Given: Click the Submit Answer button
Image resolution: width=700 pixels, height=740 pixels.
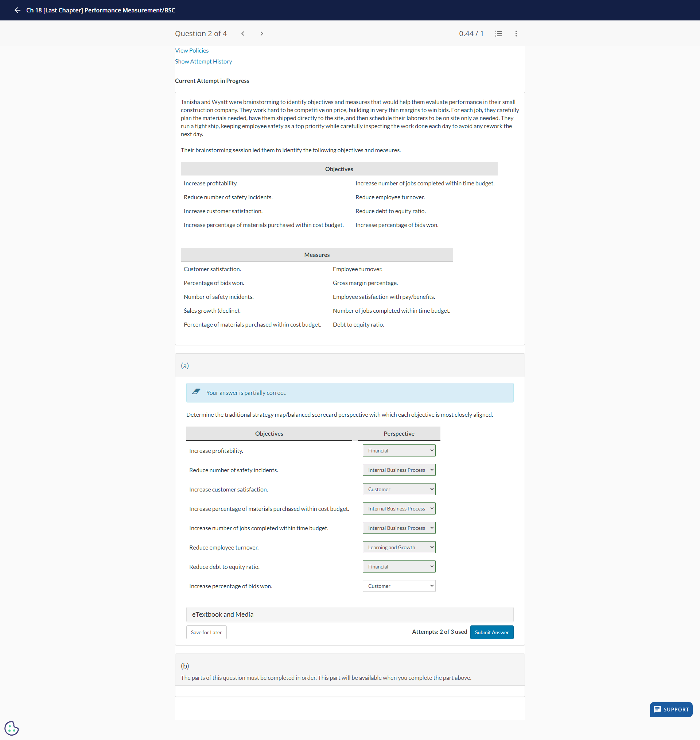Looking at the screenshot, I should tap(491, 632).
